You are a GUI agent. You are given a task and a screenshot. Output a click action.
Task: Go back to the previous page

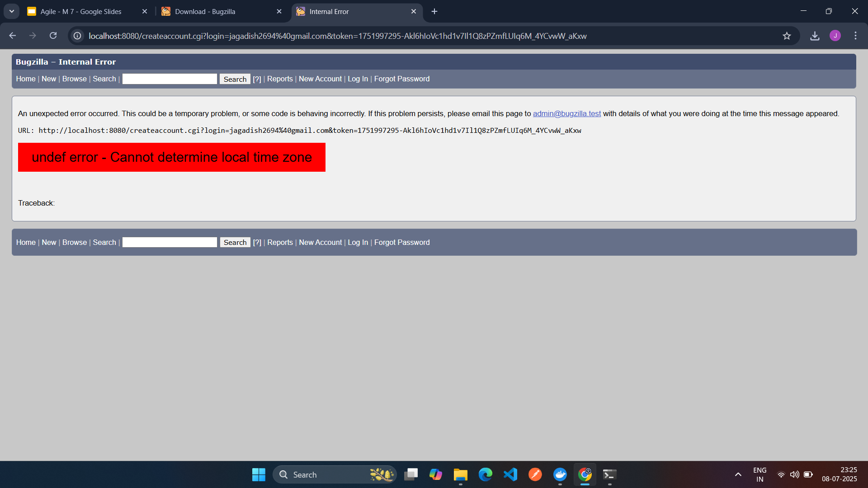[12, 36]
